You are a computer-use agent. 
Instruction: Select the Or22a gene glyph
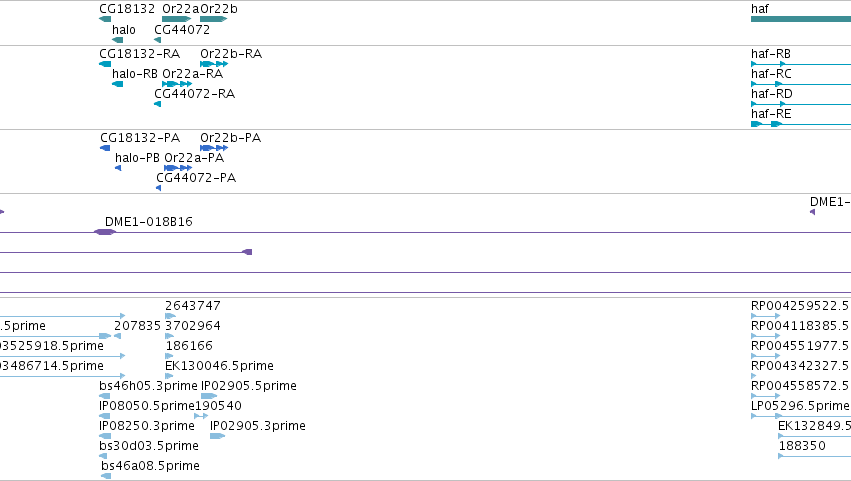pyautogui.click(x=176, y=19)
